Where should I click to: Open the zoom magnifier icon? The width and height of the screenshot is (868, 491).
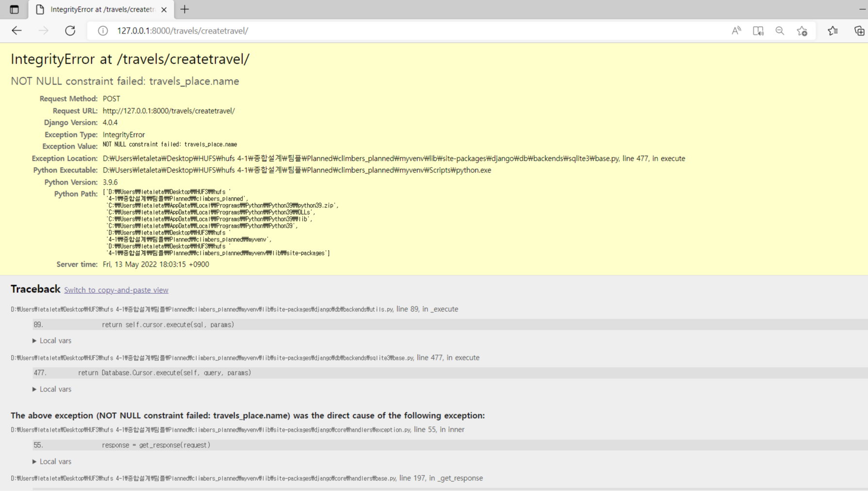coord(780,31)
